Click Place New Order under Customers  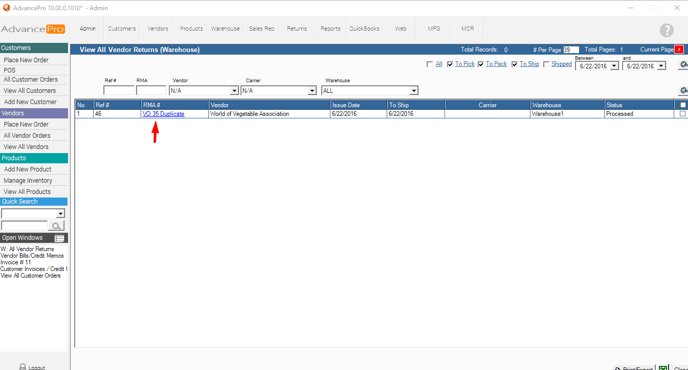(26, 60)
